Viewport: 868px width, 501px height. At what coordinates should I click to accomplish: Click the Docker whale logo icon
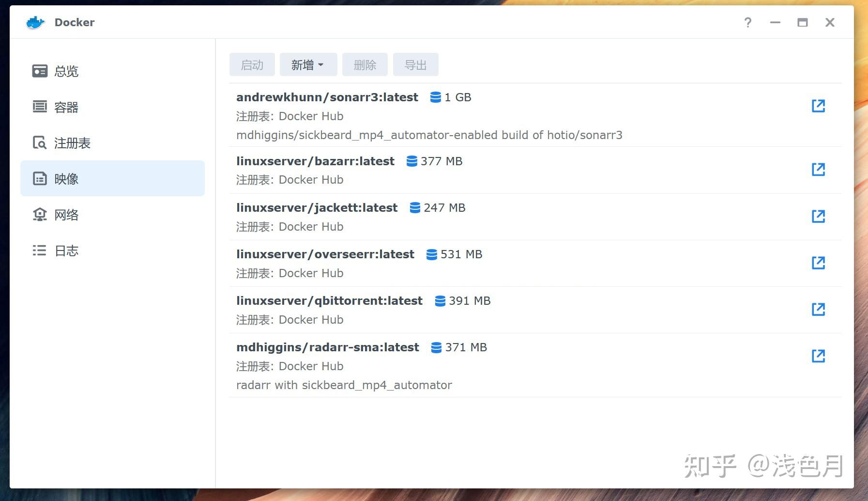click(x=35, y=22)
